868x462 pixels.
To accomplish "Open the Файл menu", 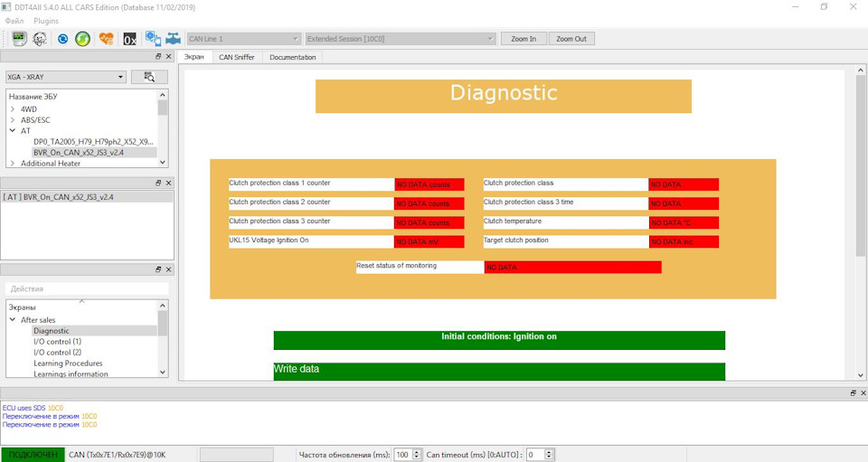I will tap(14, 20).
